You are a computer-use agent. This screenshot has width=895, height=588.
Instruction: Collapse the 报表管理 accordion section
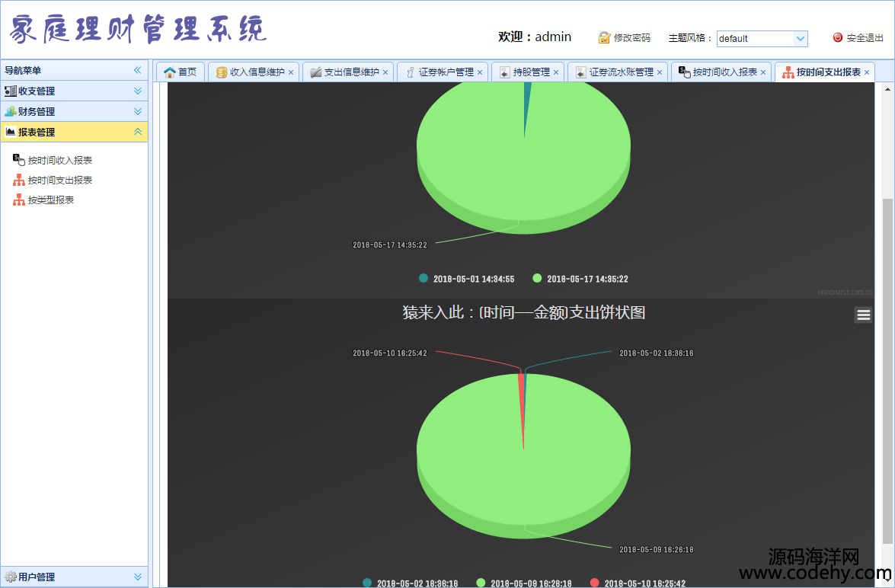138,132
